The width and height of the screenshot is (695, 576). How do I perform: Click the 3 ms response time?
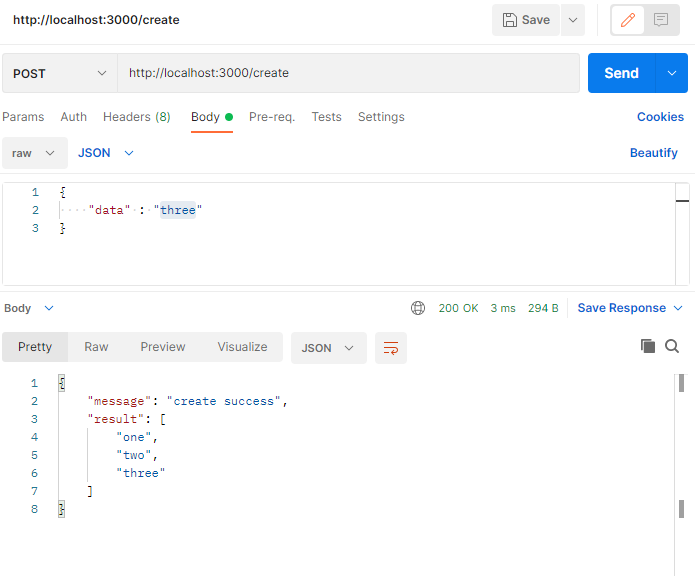pos(503,308)
